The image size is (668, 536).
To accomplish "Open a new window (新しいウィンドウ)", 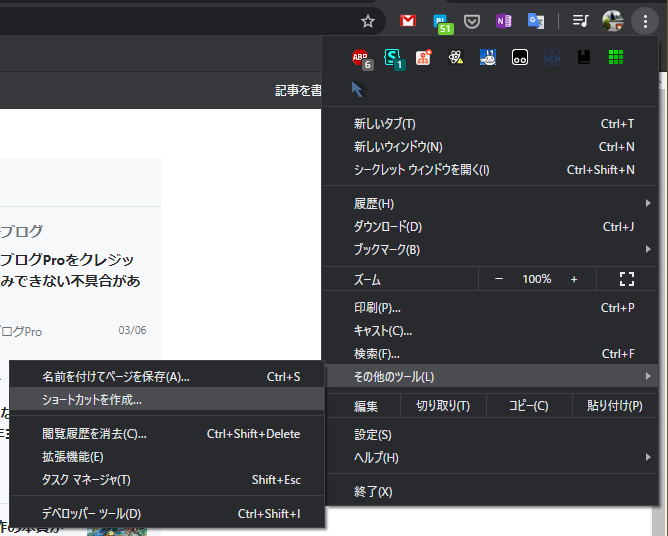I will [x=490, y=147].
